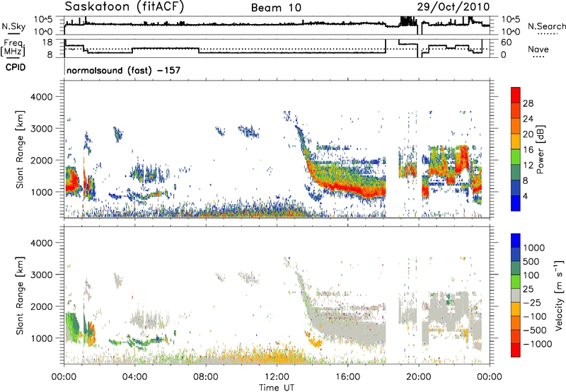Click the red backscatter band near 16:00 in power plot
The width and height of the screenshot is (566, 392).
click(x=348, y=188)
